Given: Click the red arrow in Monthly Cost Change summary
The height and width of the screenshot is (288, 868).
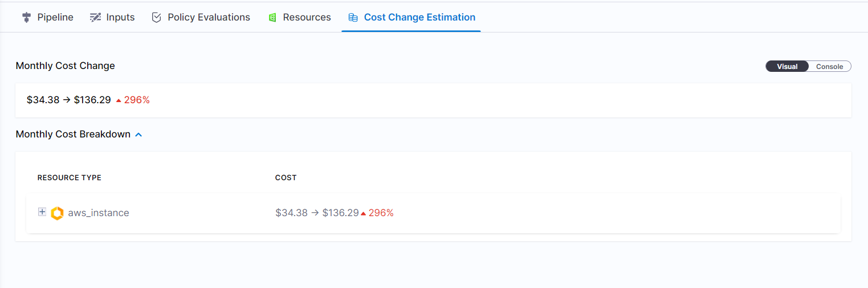Looking at the screenshot, I should (x=119, y=100).
